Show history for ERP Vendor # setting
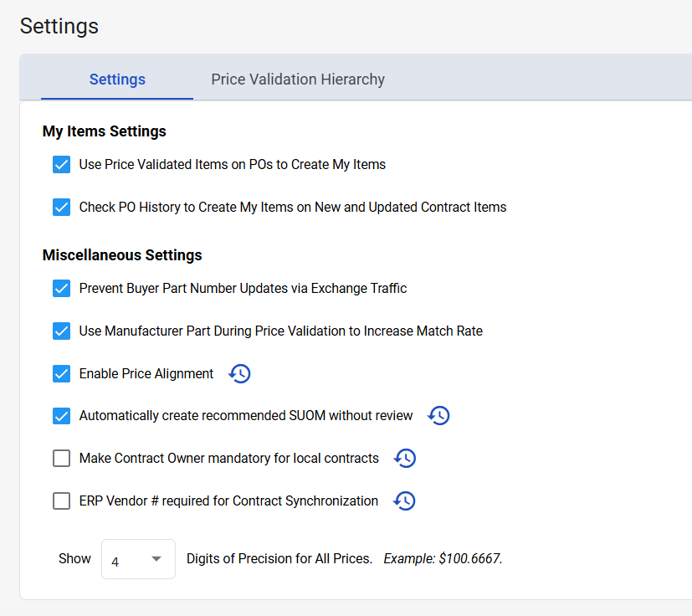 [x=404, y=501]
